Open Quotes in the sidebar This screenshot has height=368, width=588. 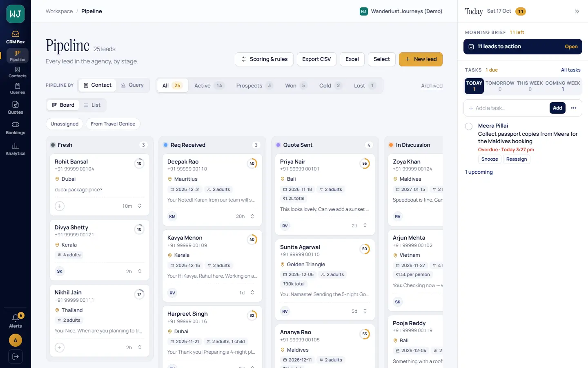click(x=16, y=108)
